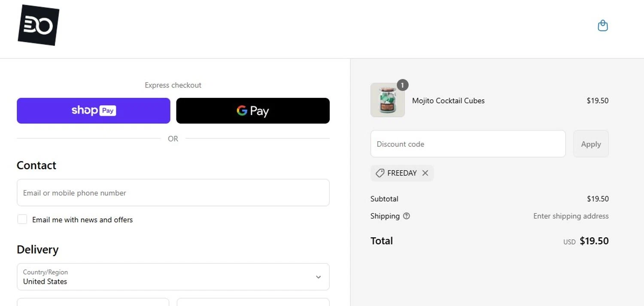Click the Discount code input field

pos(468,144)
